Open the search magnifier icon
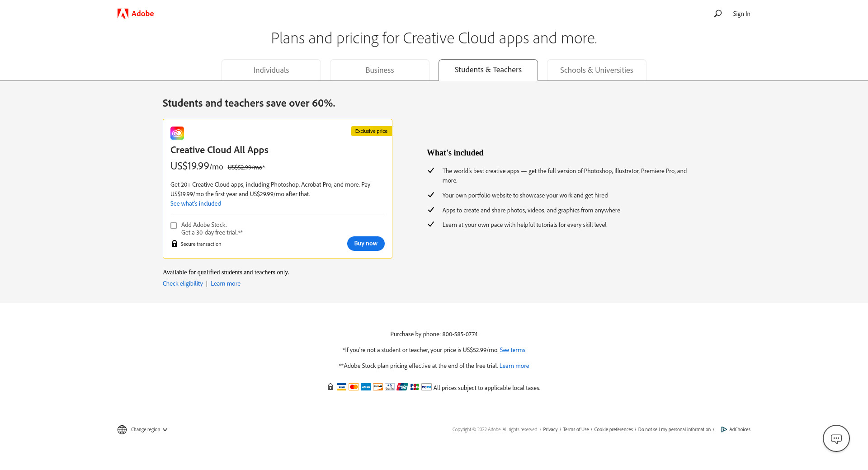This screenshot has height=470, width=868. click(717, 14)
